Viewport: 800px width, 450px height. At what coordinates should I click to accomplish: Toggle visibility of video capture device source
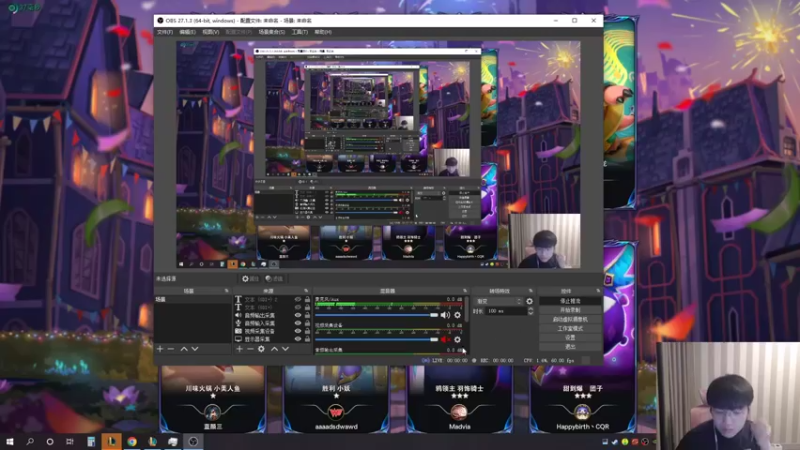298,331
